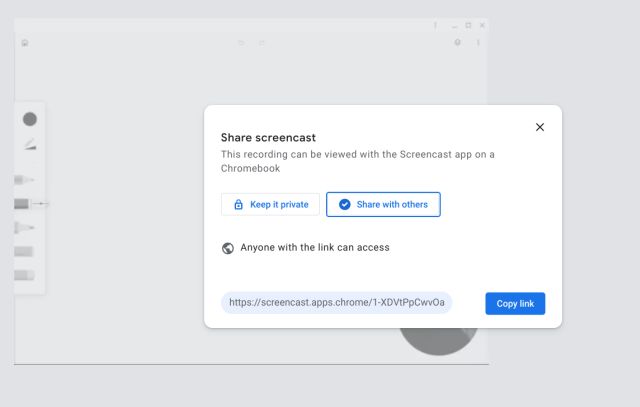Click the lock icon in Keep it private

coord(238,205)
